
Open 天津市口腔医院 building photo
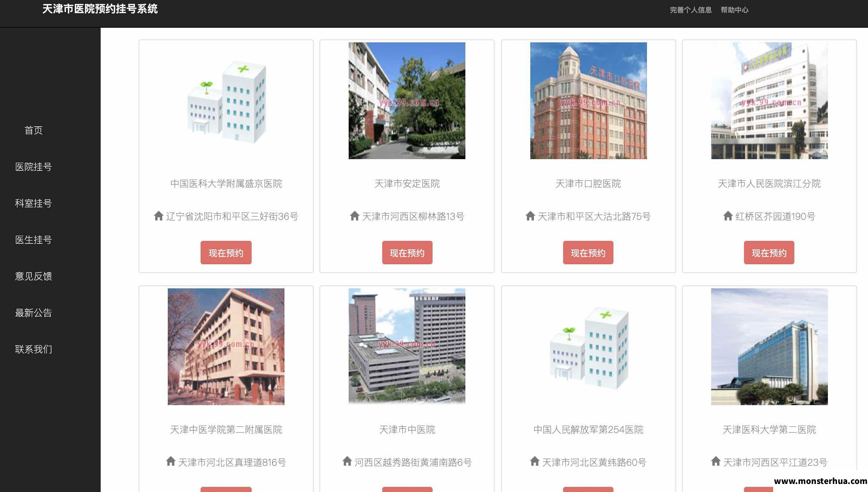pyautogui.click(x=589, y=101)
